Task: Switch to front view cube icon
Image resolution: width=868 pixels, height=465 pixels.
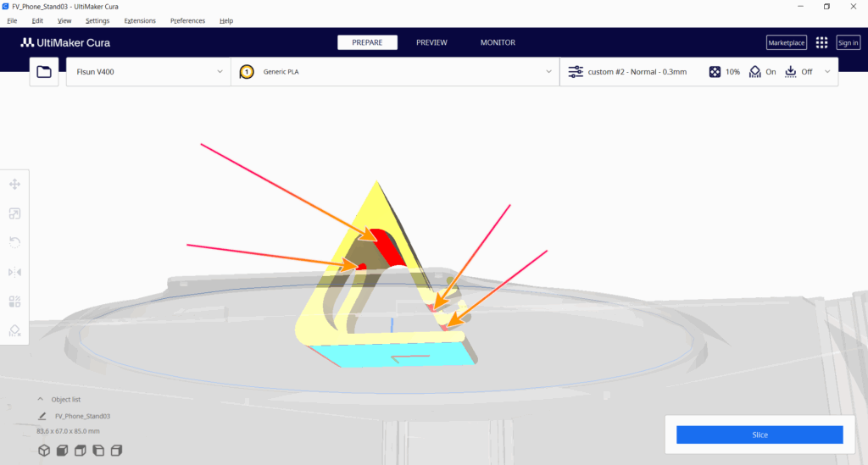Action: tap(62, 451)
